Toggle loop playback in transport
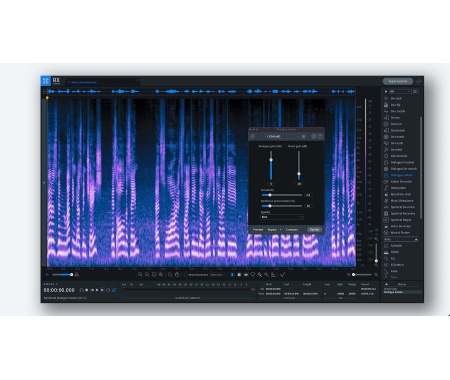450x380 pixels. (x=108, y=290)
